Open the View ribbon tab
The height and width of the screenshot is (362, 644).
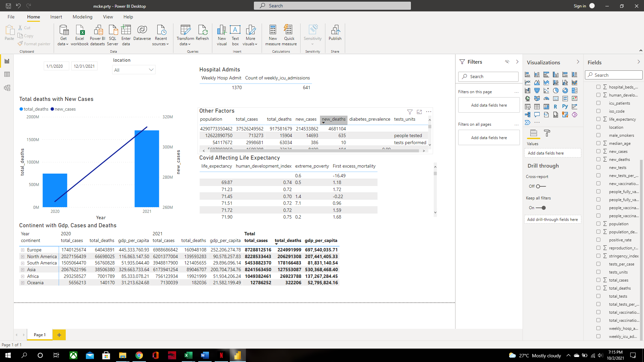coord(108,17)
